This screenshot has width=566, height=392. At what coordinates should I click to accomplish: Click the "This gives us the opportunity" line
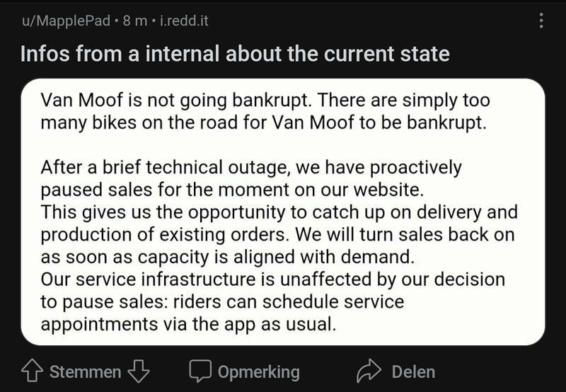pos(279,212)
